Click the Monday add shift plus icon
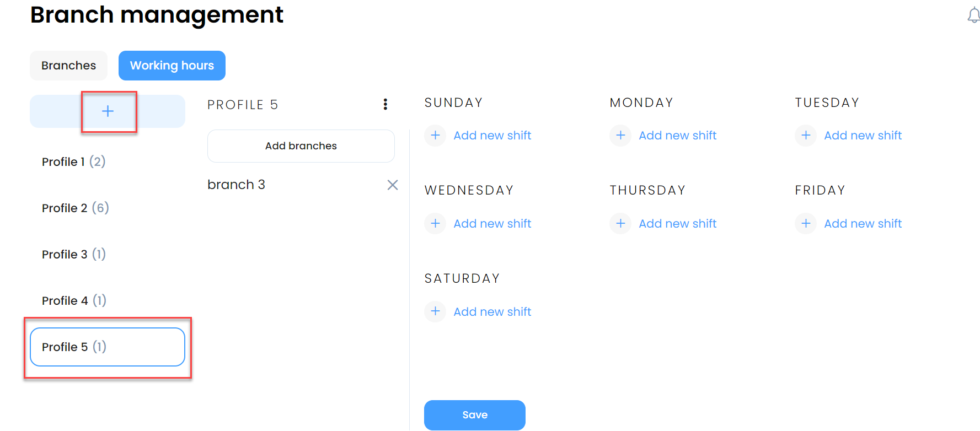The height and width of the screenshot is (431, 980). (620, 135)
